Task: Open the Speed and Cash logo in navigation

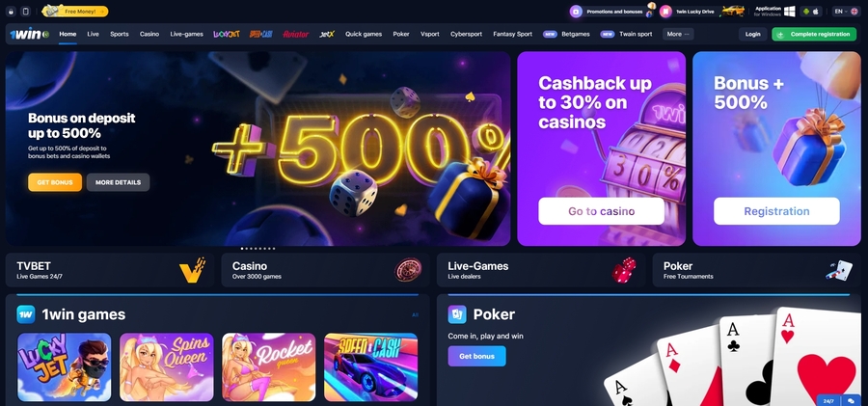Action: pyautogui.click(x=260, y=34)
